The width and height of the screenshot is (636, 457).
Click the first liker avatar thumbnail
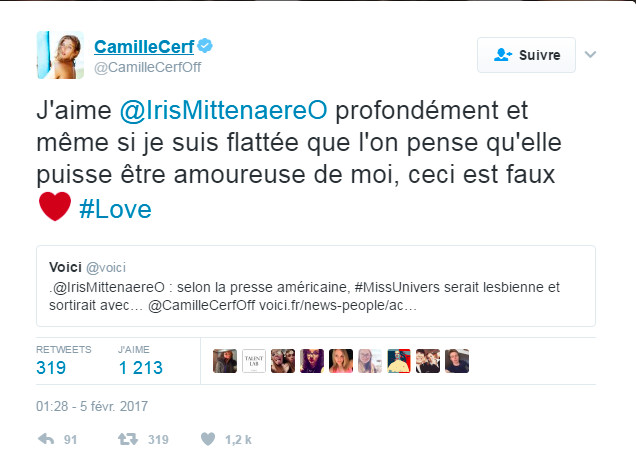(226, 361)
